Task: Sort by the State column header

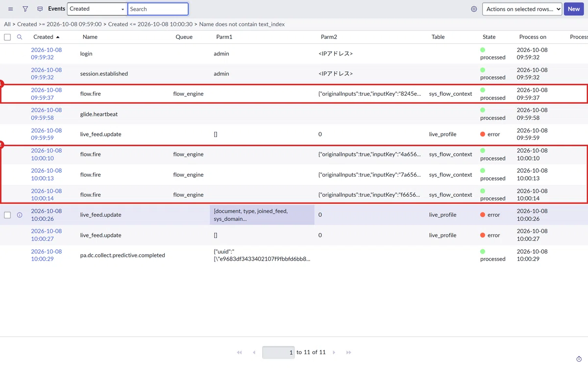Action: coord(489,37)
